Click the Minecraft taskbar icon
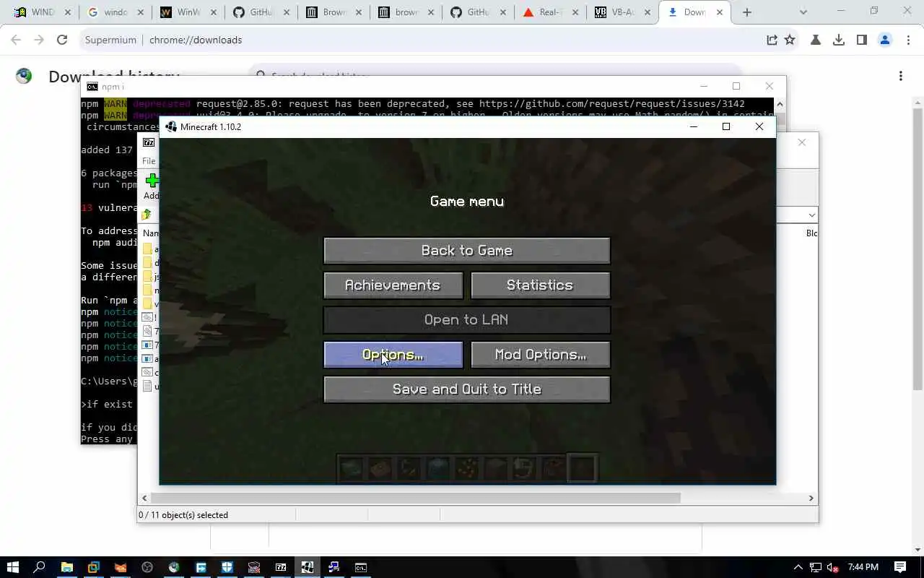924x578 pixels. click(x=308, y=567)
